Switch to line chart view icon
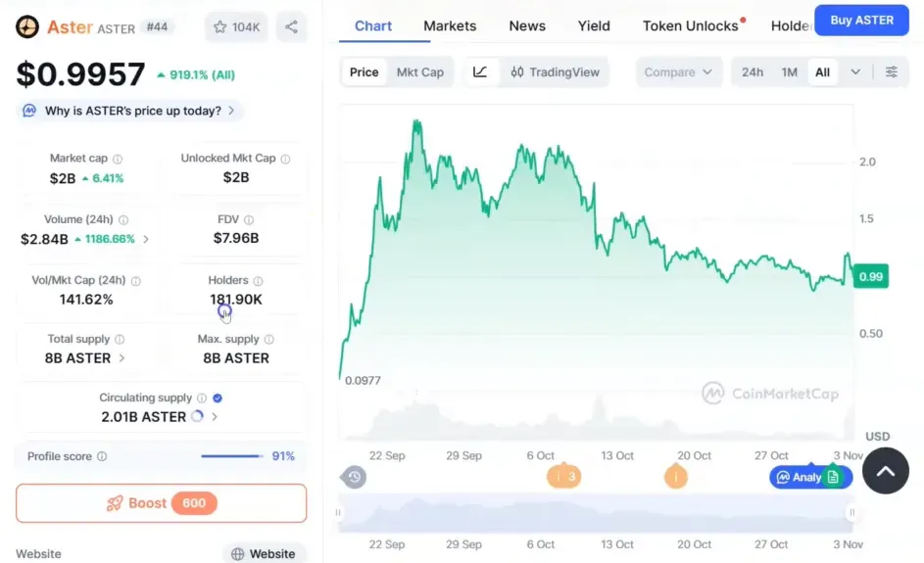924x563 pixels. pos(480,72)
